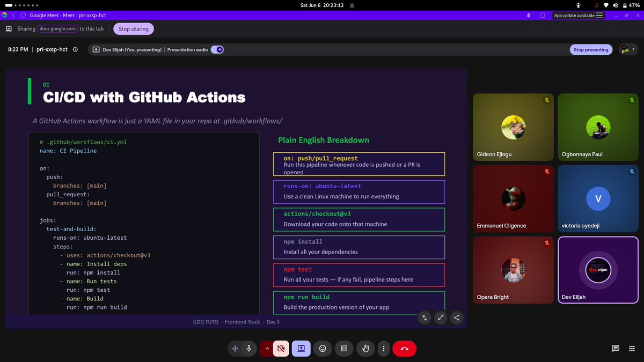The height and width of the screenshot is (362, 644).
Task: Select Ogbonnaya Paul's video tile
Action: pos(598,128)
